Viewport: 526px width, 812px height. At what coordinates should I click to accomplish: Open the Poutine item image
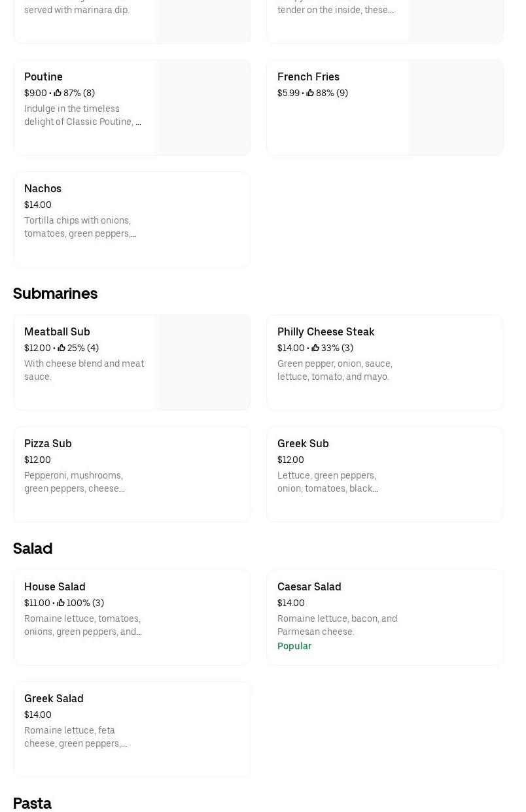pos(203,108)
